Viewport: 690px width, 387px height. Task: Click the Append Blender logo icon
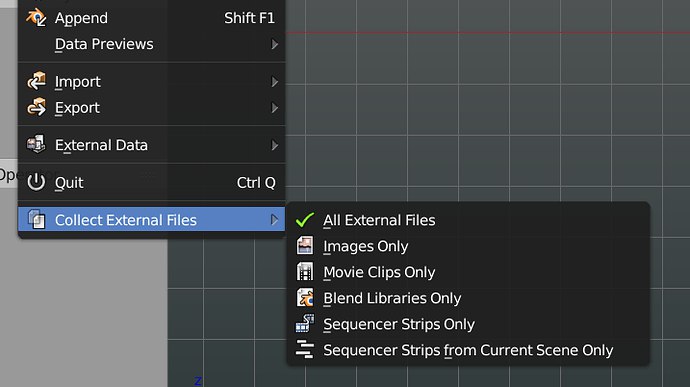coord(36,18)
